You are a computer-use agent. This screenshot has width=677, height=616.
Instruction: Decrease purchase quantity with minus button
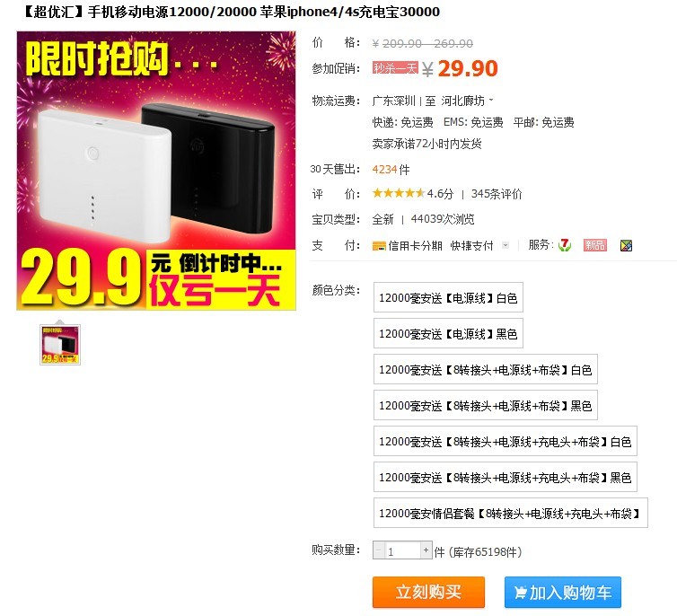[x=379, y=550]
